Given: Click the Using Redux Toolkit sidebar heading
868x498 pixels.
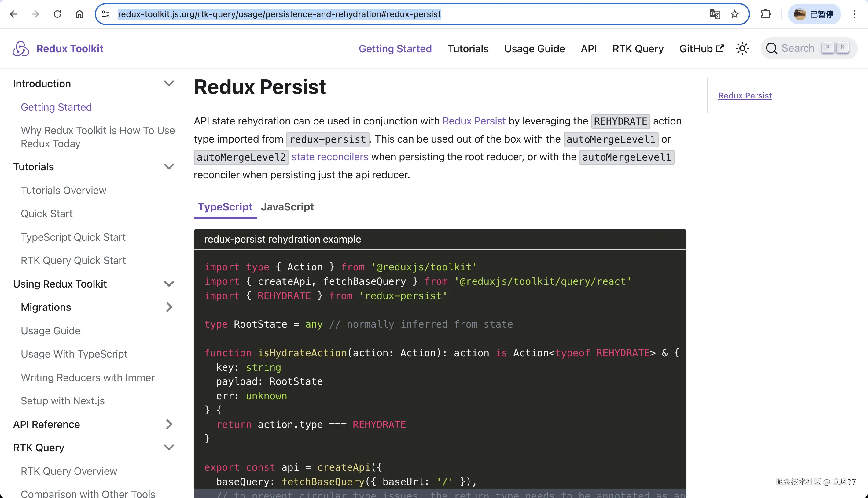Looking at the screenshot, I should [x=60, y=284].
